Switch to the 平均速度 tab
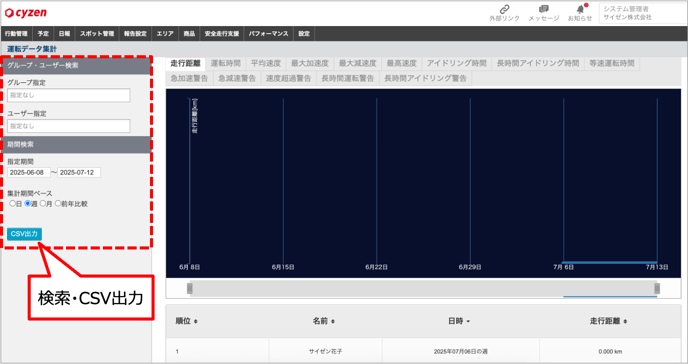This screenshot has width=688, height=364. [265, 63]
